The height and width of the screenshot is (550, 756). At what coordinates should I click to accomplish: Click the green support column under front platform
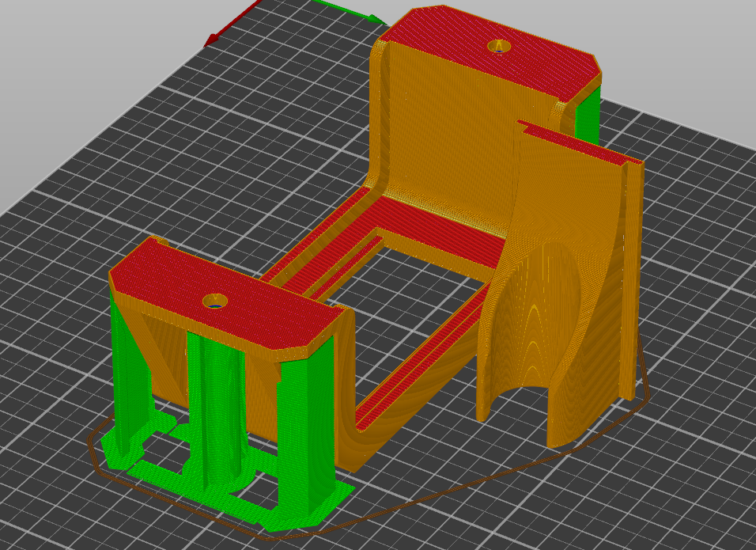(217, 410)
